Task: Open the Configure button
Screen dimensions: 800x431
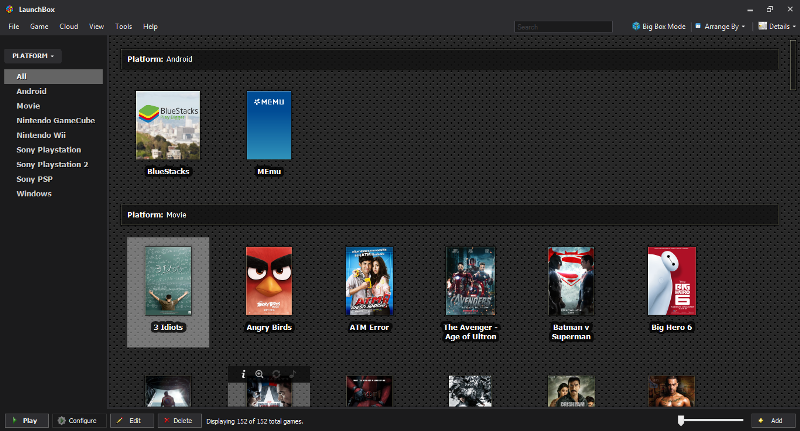Action: coord(79,421)
